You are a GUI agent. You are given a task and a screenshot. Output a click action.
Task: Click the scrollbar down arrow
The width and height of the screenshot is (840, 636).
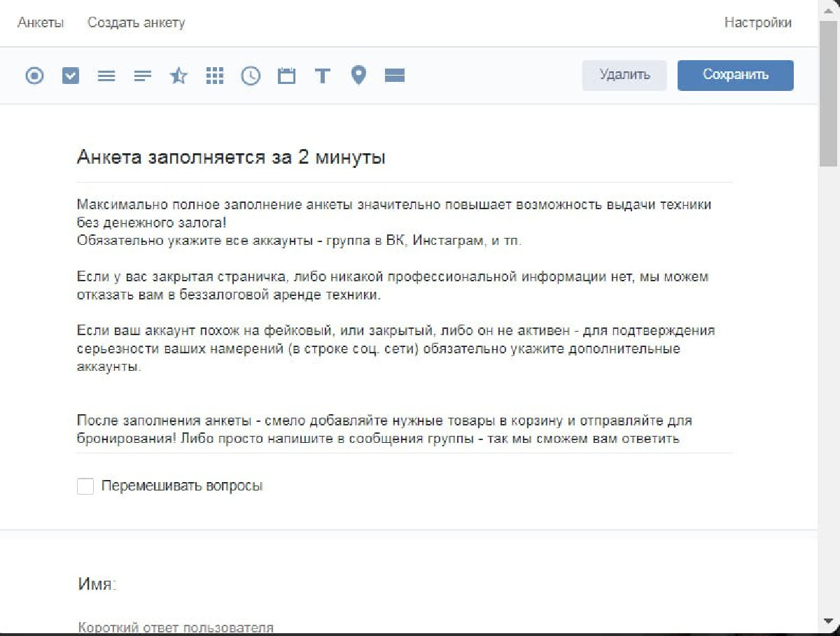click(x=829, y=621)
